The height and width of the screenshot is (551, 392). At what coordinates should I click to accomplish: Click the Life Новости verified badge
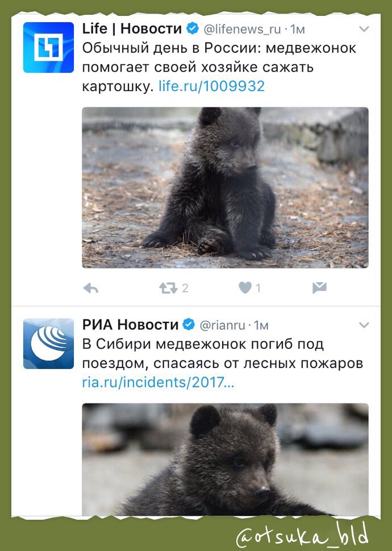point(193,28)
